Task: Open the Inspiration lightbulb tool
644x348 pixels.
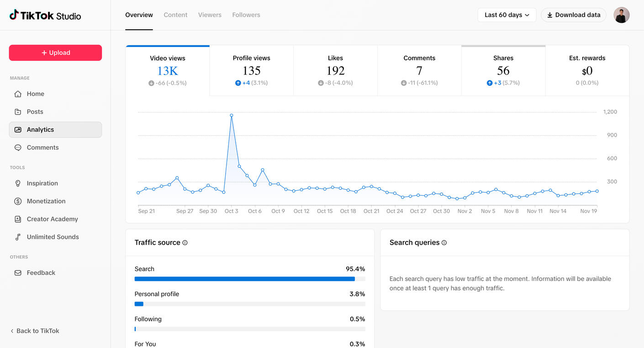Action: [x=18, y=183]
